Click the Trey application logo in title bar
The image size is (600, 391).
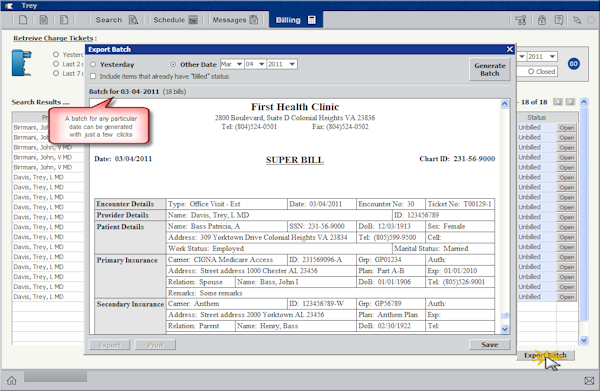9,5
